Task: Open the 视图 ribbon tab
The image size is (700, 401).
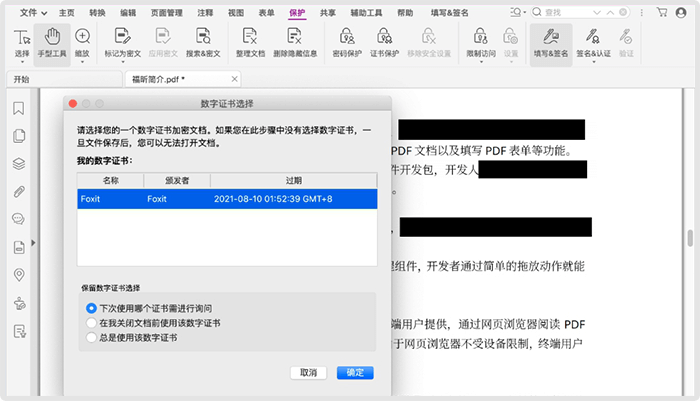Action: coord(236,13)
